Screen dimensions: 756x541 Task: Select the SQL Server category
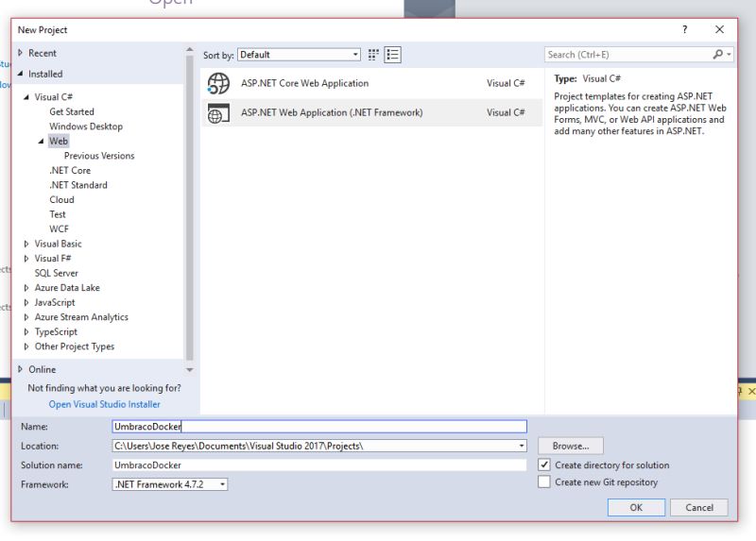point(56,273)
